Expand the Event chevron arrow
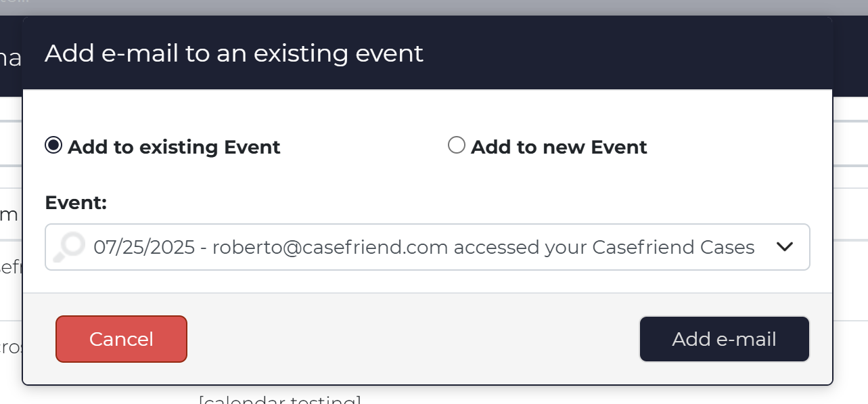The height and width of the screenshot is (404, 868). [784, 247]
